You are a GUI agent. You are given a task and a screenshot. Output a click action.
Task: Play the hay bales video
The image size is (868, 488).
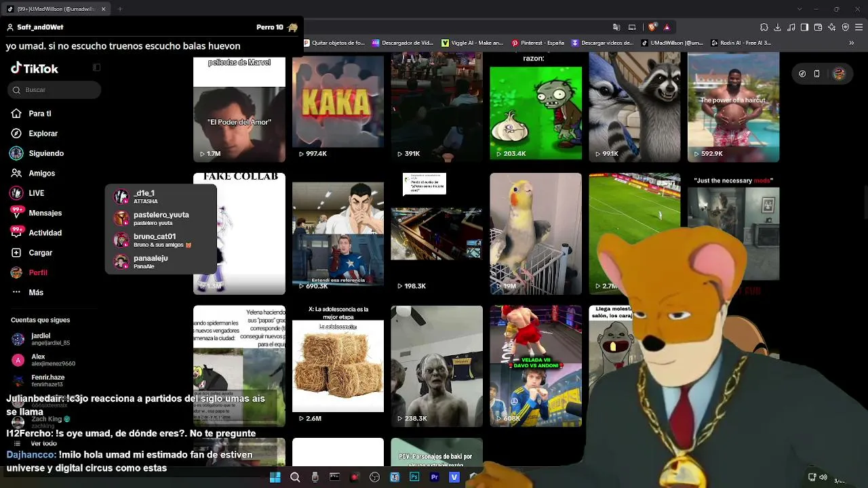(338, 366)
